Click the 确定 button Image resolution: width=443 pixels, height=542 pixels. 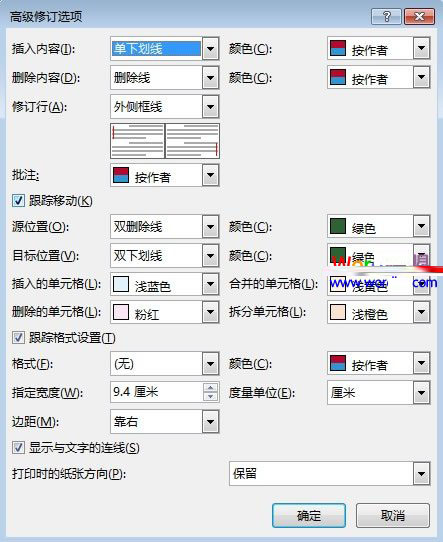point(309,516)
